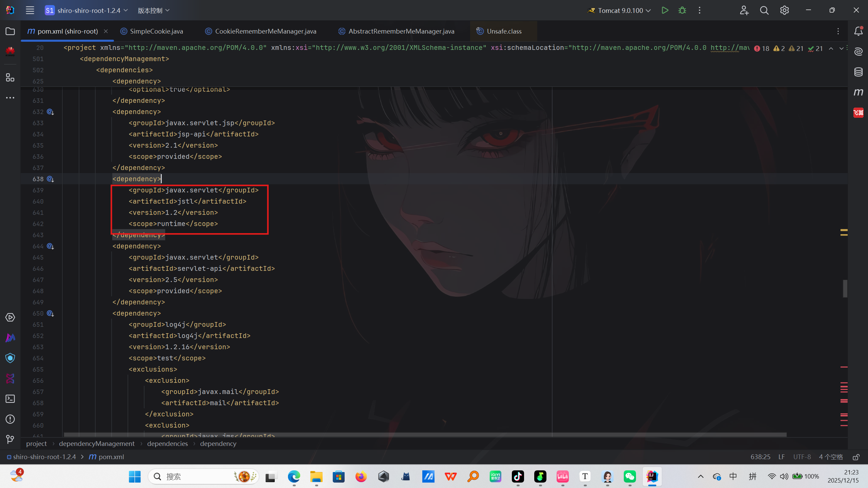Click gutter marker on line 638
868x488 pixels.
[50, 179]
